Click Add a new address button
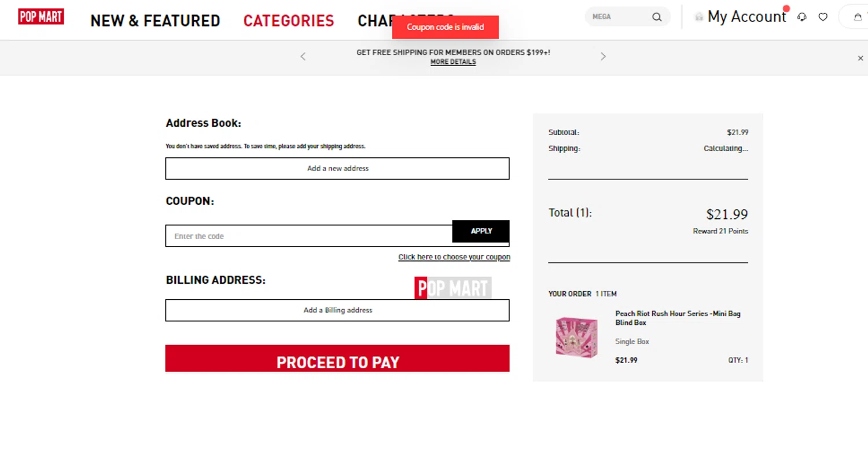 pyautogui.click(x=337, y=168)
